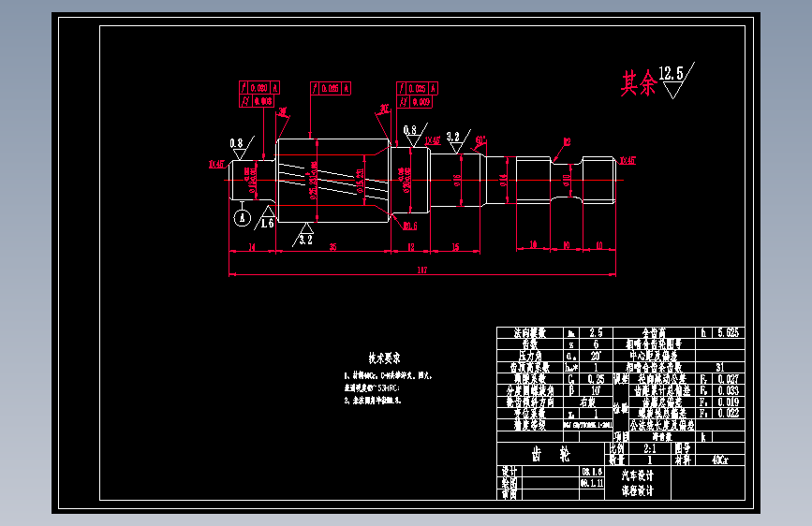Click the red 其余 annotation text

click(x=639, y=83)
